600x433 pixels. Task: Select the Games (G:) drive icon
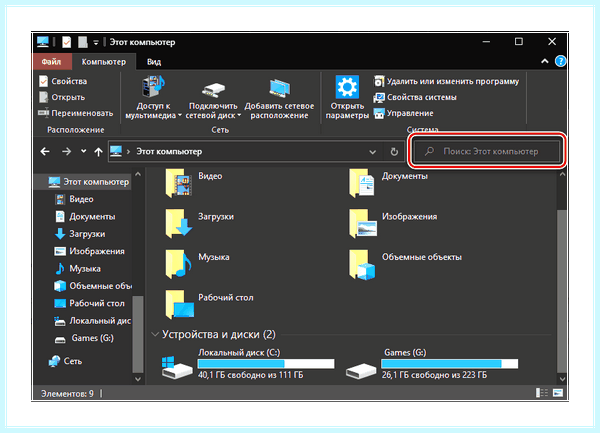click(361, 370)
